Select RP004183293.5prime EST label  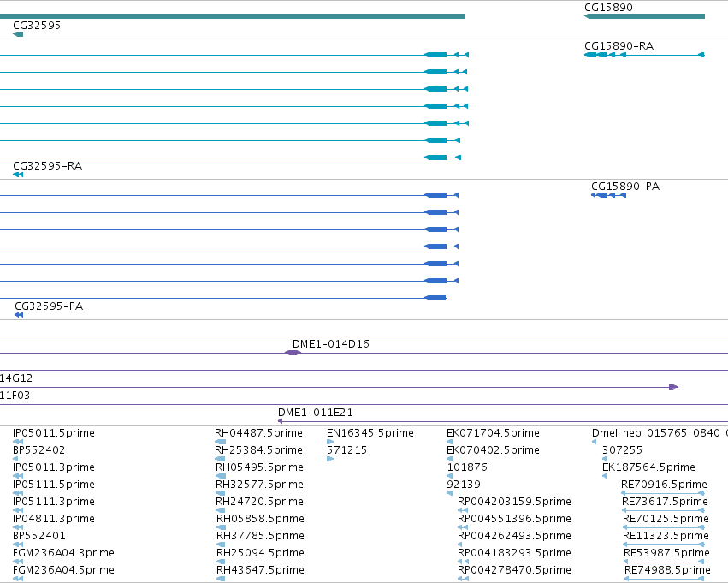point(514,553)
